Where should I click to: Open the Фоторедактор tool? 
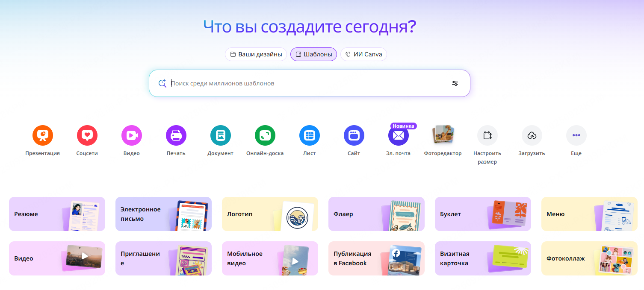[443, 135]
